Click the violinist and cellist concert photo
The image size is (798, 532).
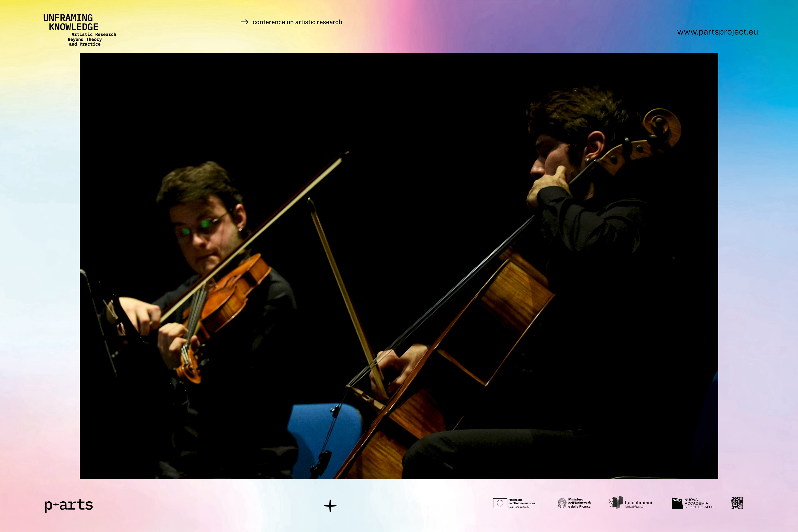pyautogui.click(x=399, y=266)
